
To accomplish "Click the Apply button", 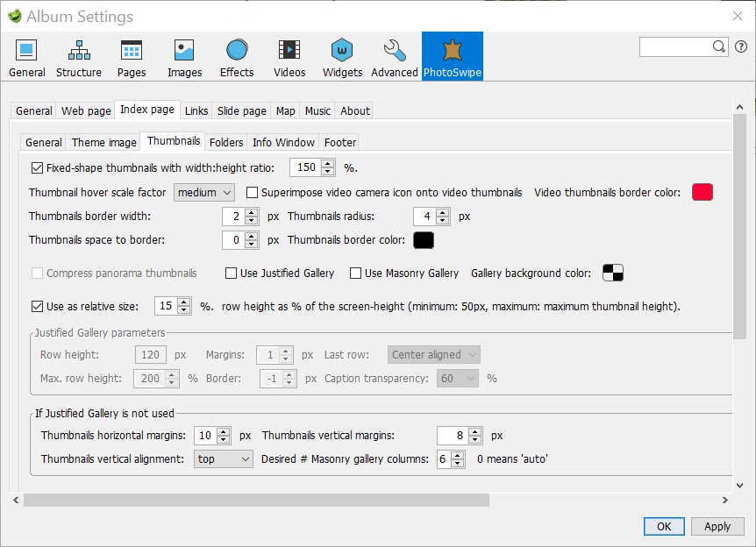I will (717, 526).
